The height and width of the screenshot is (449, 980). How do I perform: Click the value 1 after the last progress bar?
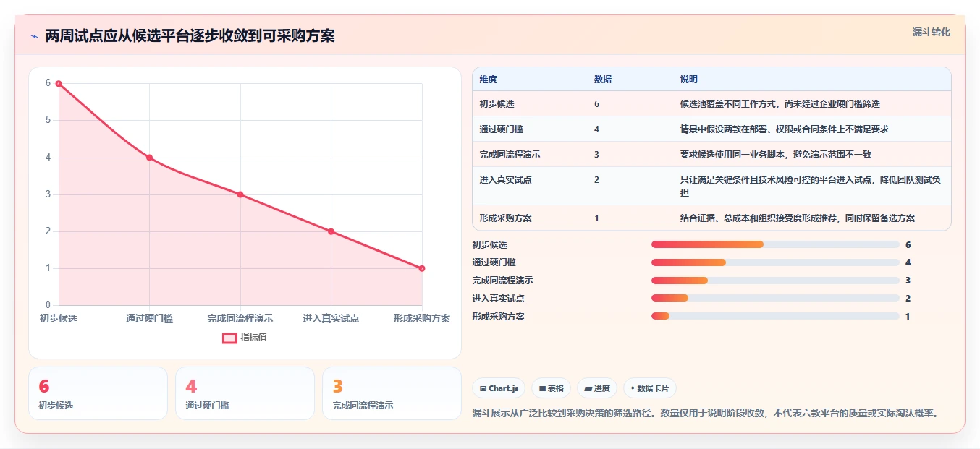(x=908, y=316)
